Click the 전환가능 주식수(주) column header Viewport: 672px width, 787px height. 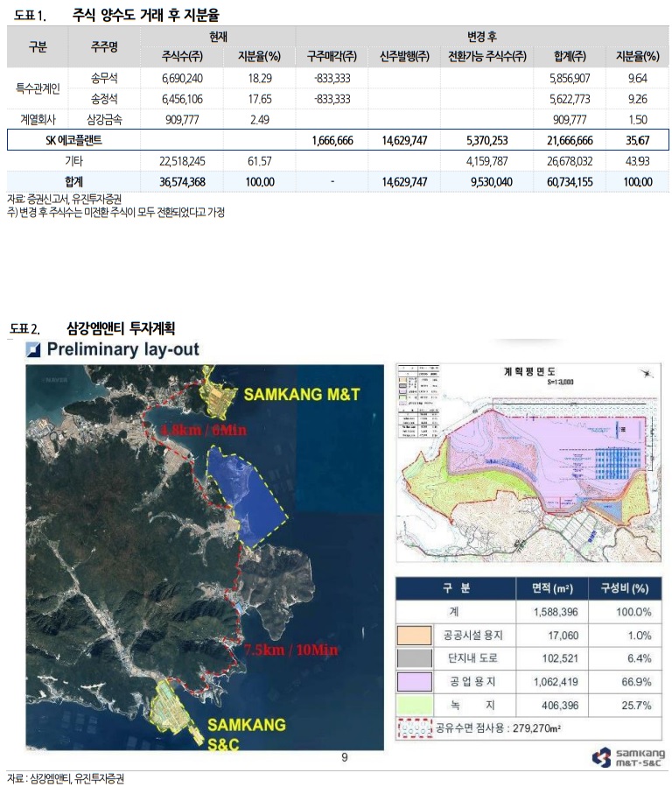[x=487, y=56]
